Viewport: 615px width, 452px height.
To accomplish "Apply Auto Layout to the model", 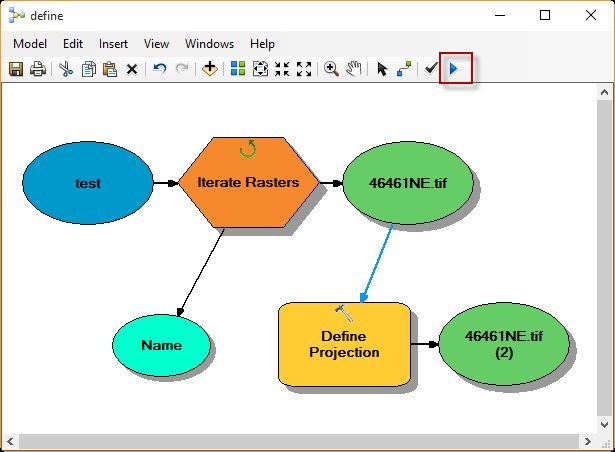I will tap(238, 69).
